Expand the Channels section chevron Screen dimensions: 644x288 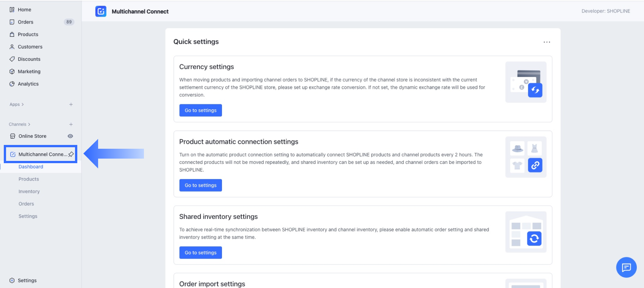(29, 124)
